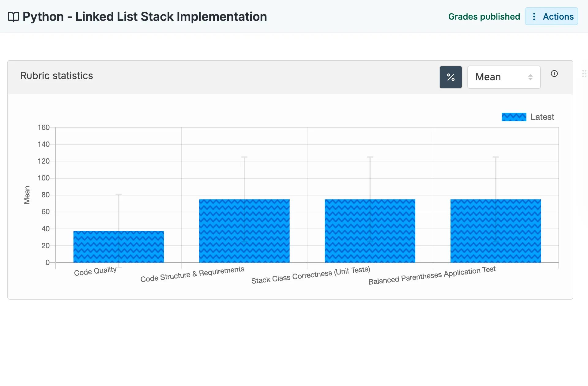Click the stepper arrows inside the Mean selector
Viewport: 588px width, 386px height.
coord(530,77)
